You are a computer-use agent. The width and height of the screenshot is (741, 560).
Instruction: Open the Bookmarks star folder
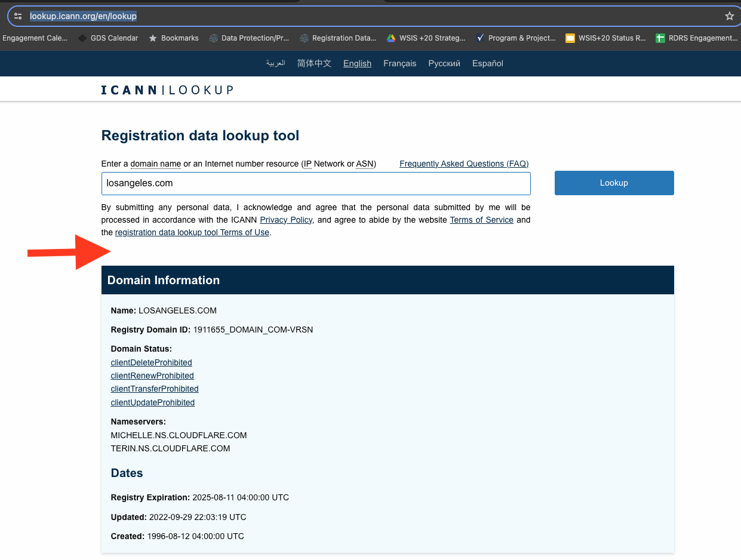click(173, 38)
